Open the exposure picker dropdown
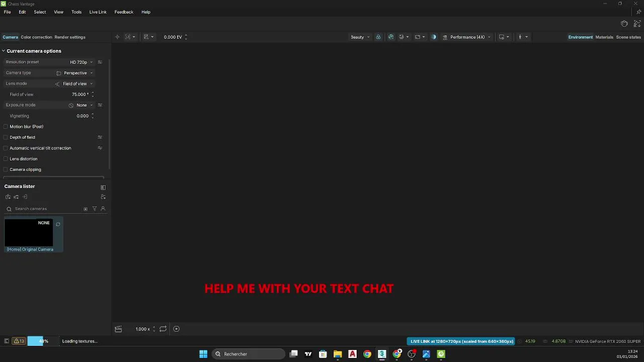 (148, 37)
